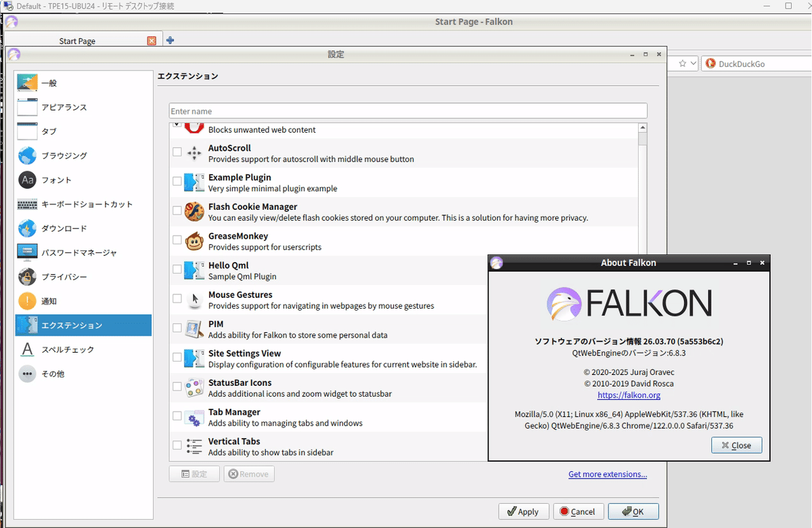This screenshot has width=812, height=528.
Task: Click the Apply button in settings
Action: click(x=523, y=511)
